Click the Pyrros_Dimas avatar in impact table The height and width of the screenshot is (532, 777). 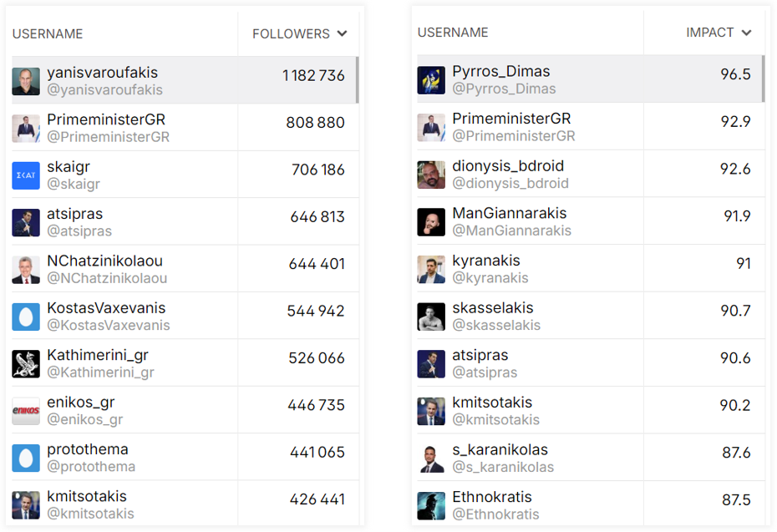pyautogui.click(x=431, y=79)
